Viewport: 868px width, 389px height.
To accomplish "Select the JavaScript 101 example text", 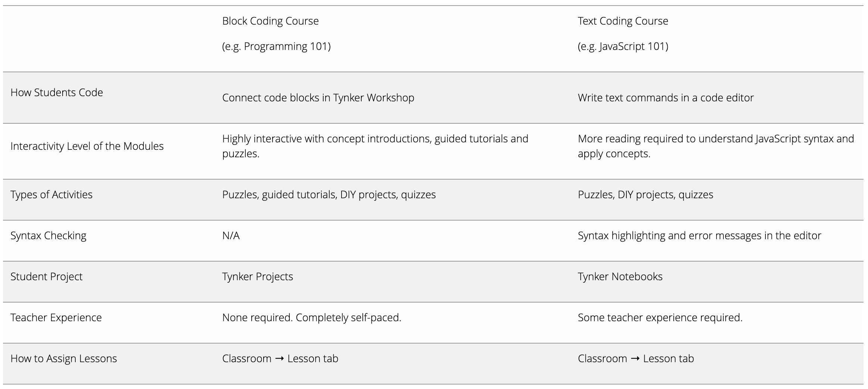I will (x=623, y=46).
